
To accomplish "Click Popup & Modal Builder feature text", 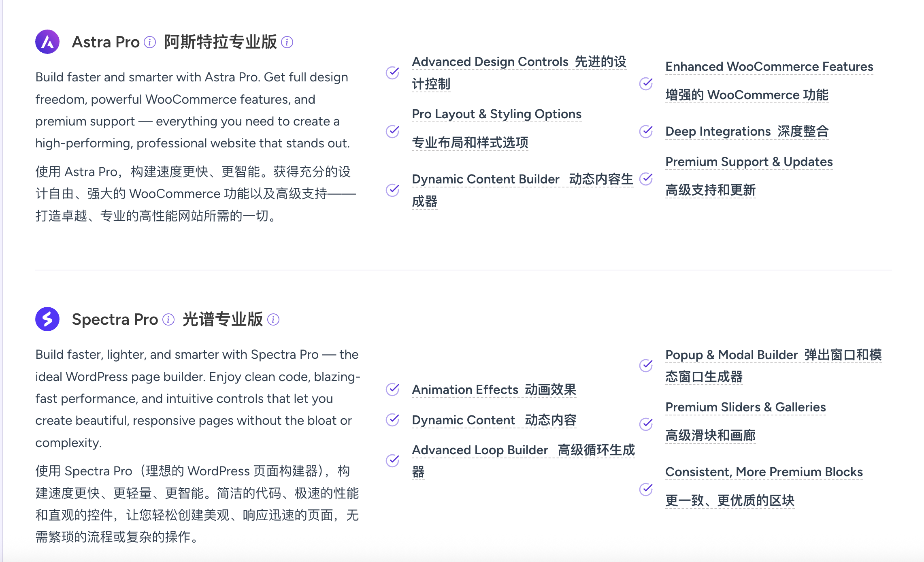I will [773, 366].
